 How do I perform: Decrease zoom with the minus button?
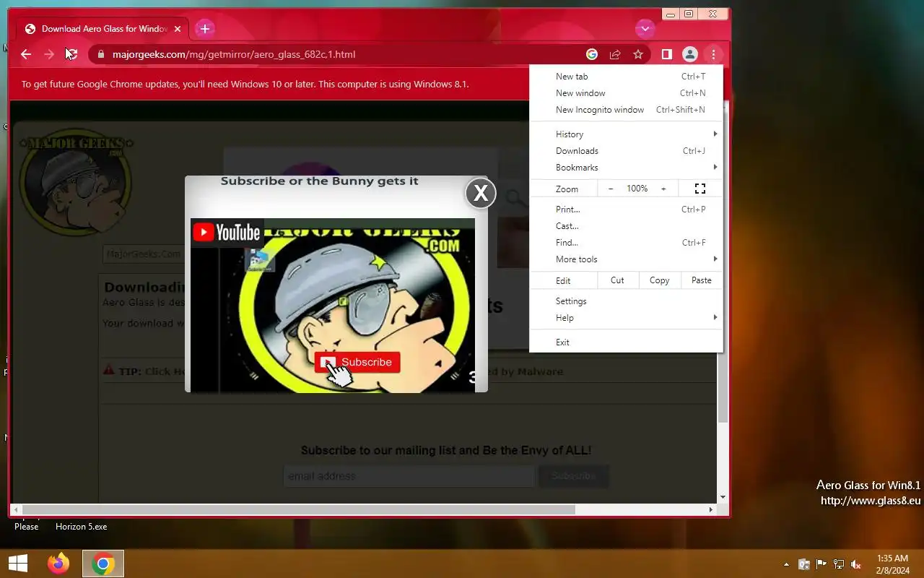[611, 189]
